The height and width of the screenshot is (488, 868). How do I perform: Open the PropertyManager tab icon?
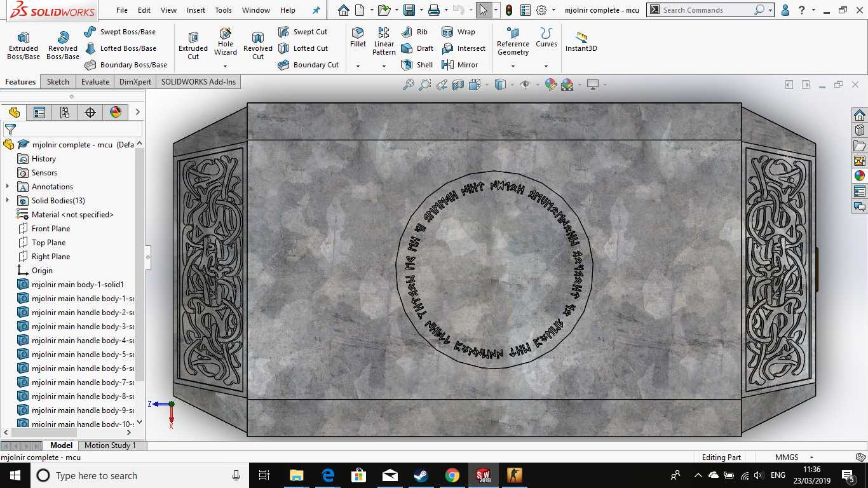(39, 112)
